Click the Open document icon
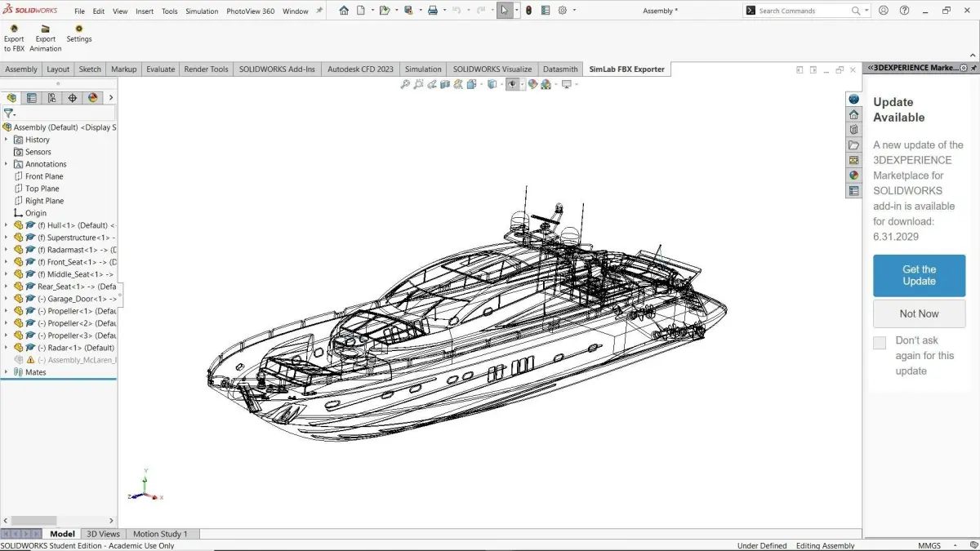Image resolution: width=980 pixels, height=551 pixels. pos(384,11)
